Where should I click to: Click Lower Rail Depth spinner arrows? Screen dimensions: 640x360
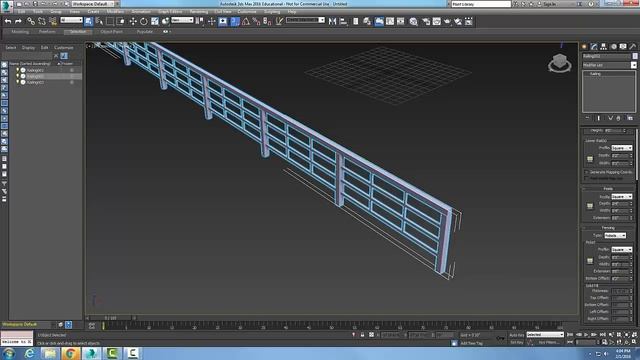click(x=631, y=156)
